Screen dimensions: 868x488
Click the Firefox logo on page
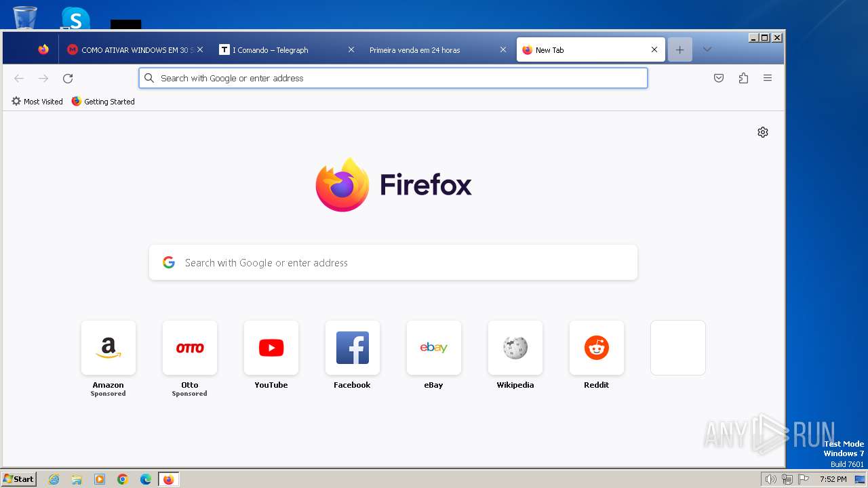pyautogui.click(x=393, y=184)
